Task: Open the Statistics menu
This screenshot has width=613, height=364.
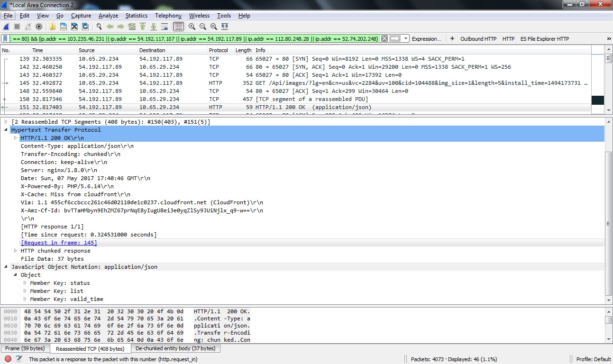Action: [136, 16]
